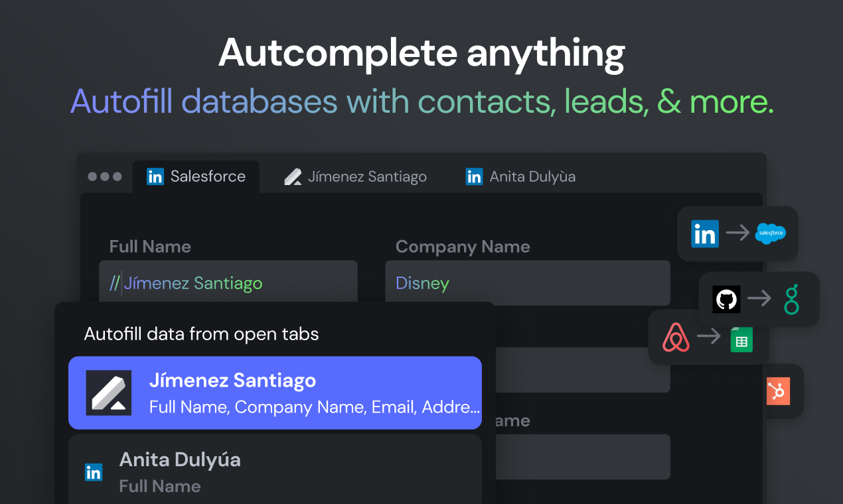Choose the Anita Dulyúa autofill suggestion
Image resolution: width=843 pixels, height=504 pixels.
pyautogui.click(x=275, y=470)
